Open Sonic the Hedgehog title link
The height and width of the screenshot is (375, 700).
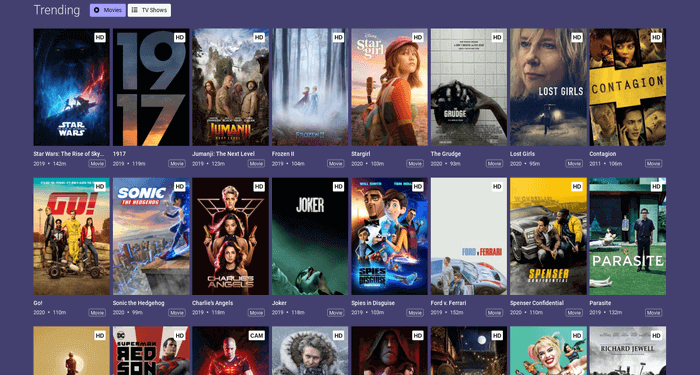[x=138, y=303]
